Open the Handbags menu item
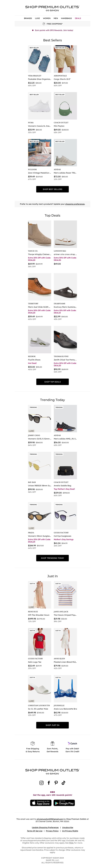This screenshot has width=105, height=868. pyautogui.click(x=66, y=18)
